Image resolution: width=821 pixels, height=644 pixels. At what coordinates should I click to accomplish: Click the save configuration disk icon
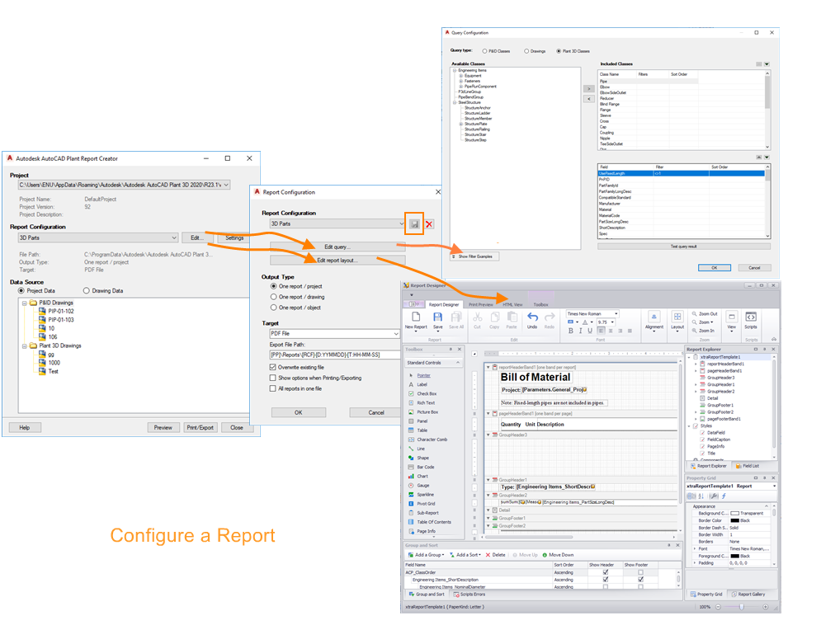414,224
